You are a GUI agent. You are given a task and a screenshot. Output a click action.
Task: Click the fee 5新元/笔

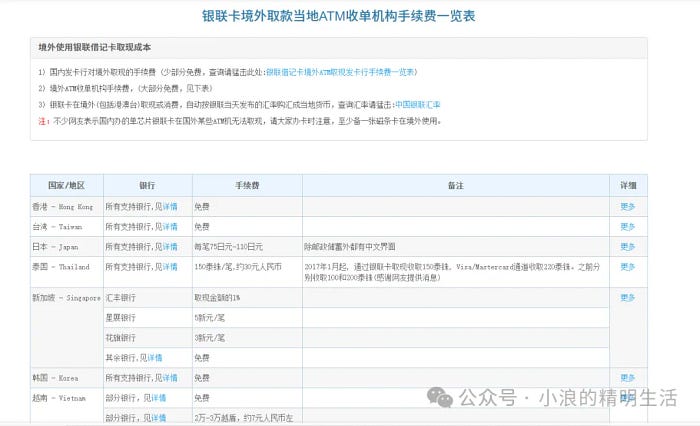click(210, 317)
